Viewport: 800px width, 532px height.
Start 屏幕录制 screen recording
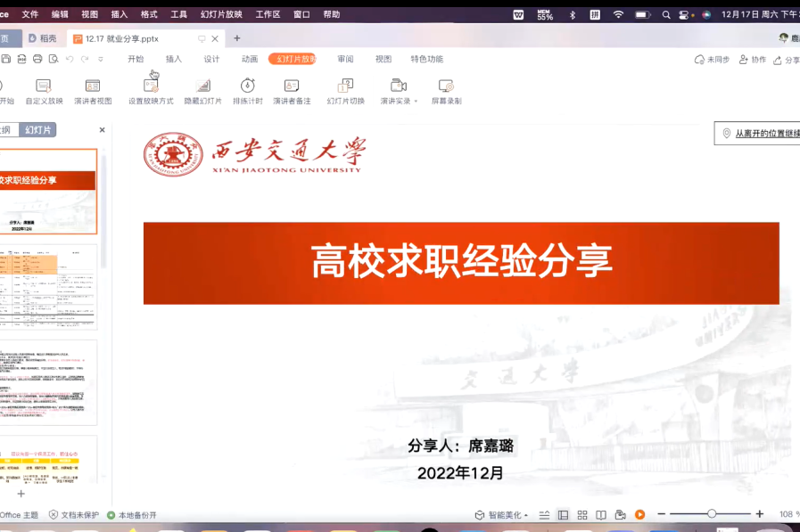pyautogui.click(x=446, y=86)
